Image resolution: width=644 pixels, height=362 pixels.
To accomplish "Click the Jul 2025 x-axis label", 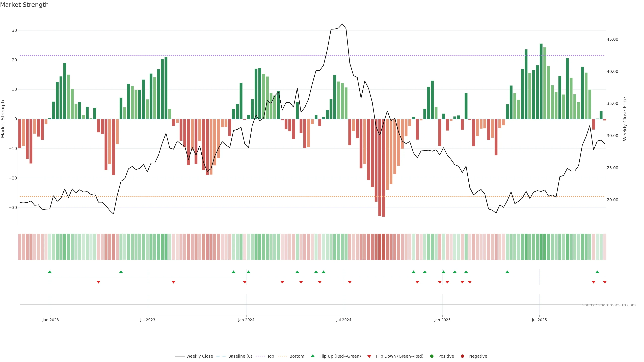I will (x=539, y=320).
